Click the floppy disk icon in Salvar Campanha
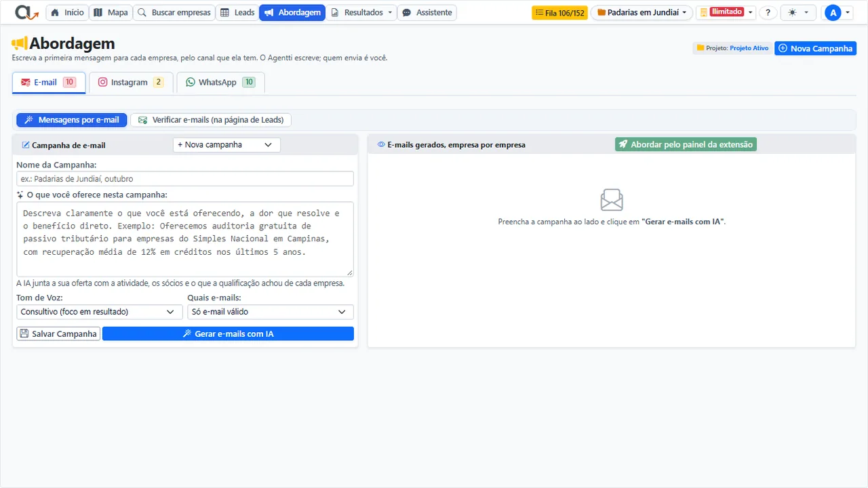Viewport: 868px width, 488px height. click(x=24, y=333)
